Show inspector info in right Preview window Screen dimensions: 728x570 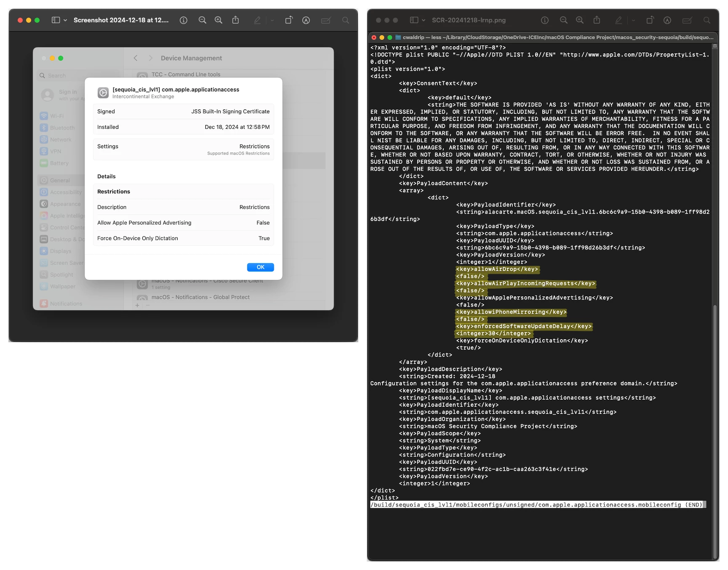click(545, 20)
